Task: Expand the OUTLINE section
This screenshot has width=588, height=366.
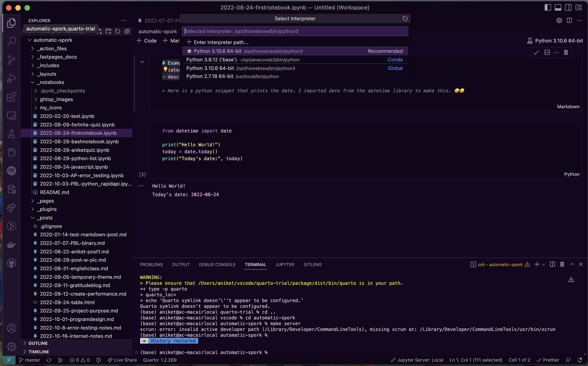Action: (38, 343)
